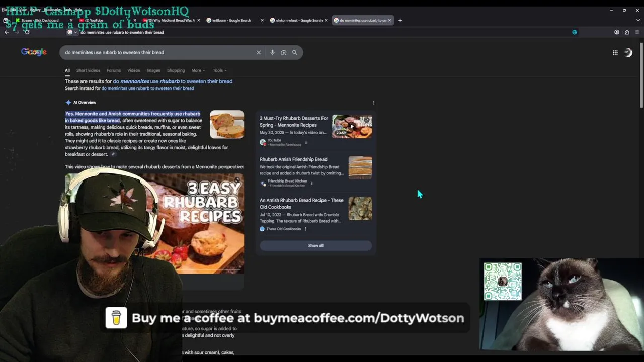Open the History menu in menu bar

pos(35,10)
